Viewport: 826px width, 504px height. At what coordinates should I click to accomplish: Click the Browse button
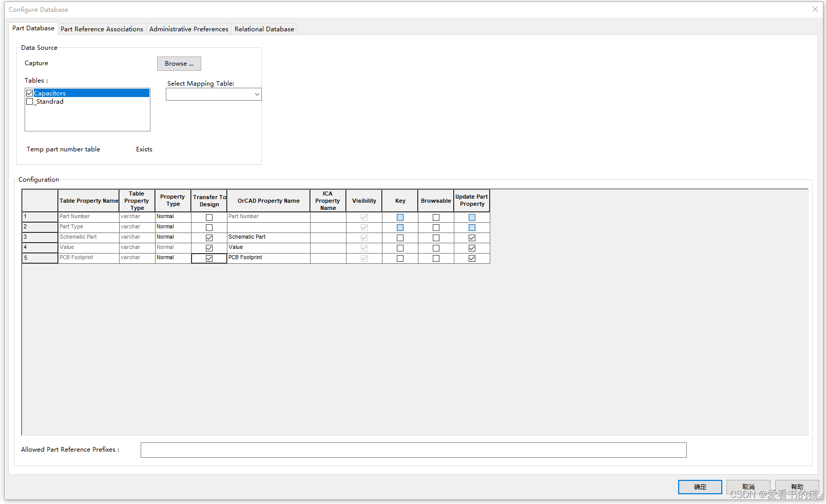pos(179,63)
